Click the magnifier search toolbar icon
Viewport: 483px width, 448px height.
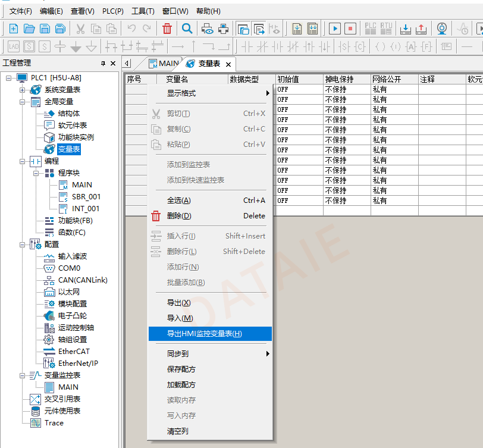pyautogui.click(x=187, y=29)
